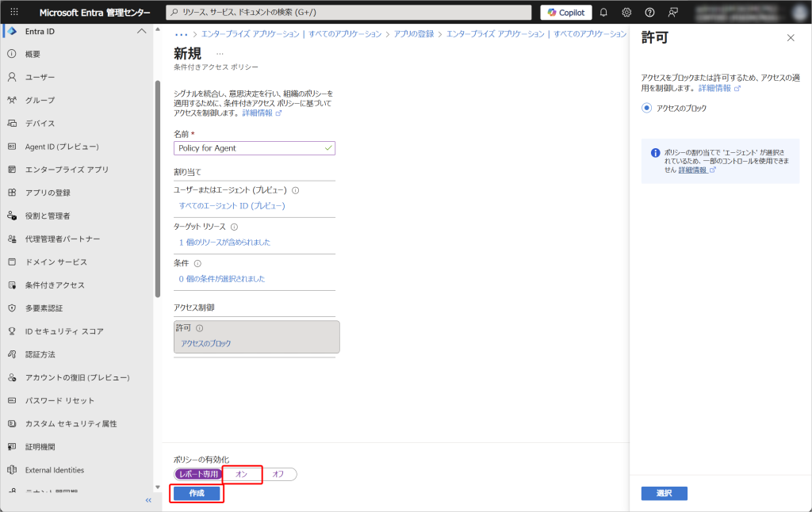
Task: Open 条件付きアクセス in the sidebar
Action: pyautogui.click(x=55, y=285)
